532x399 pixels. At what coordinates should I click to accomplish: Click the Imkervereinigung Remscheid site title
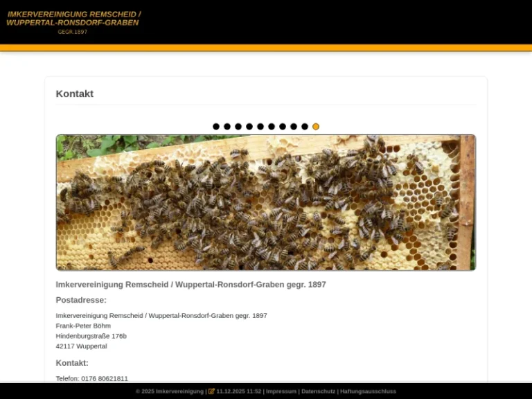point(73,19)
